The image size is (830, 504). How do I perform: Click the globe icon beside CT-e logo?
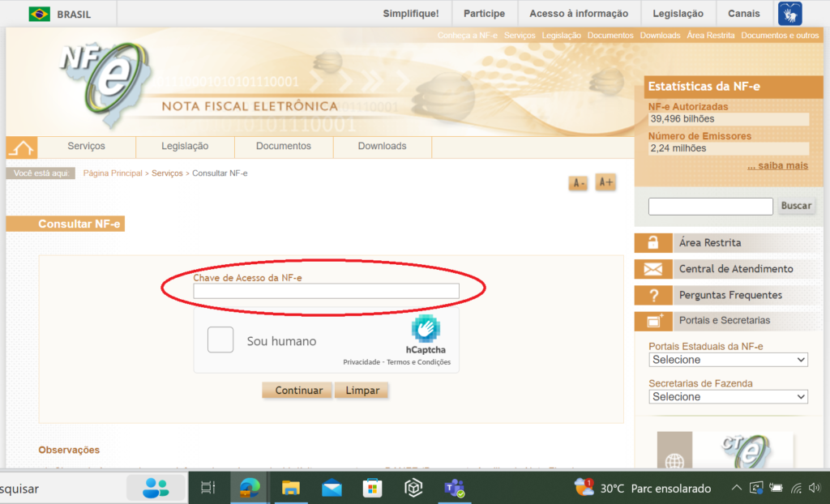674,462
